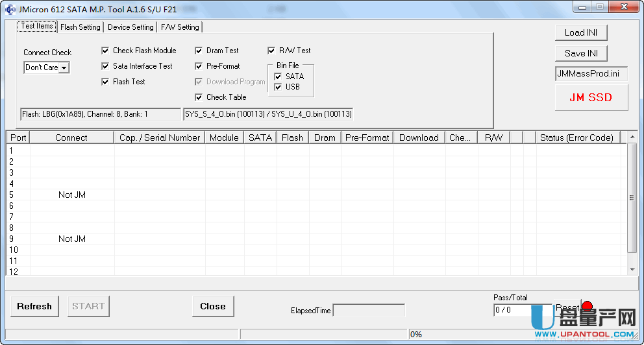Disable the R/W Test checkbox
The image size is (644, 345).
point(271,51)
